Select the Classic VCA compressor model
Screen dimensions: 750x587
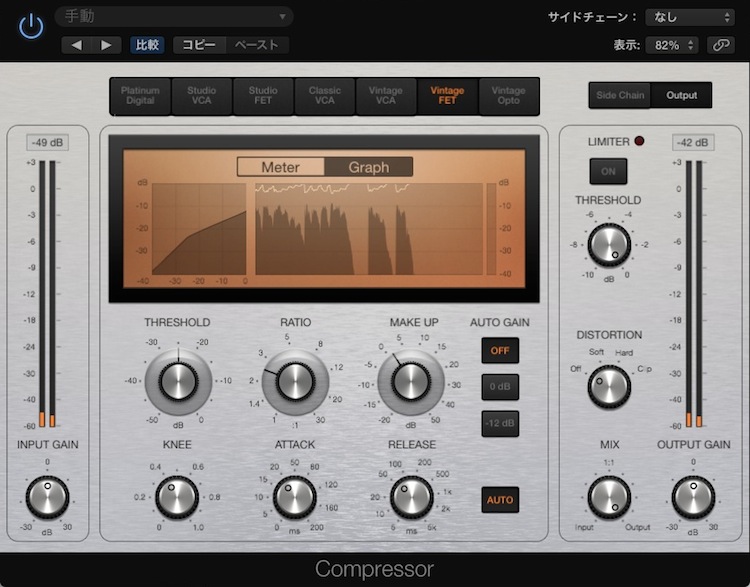pyautogui.click(x=324, y=96)
